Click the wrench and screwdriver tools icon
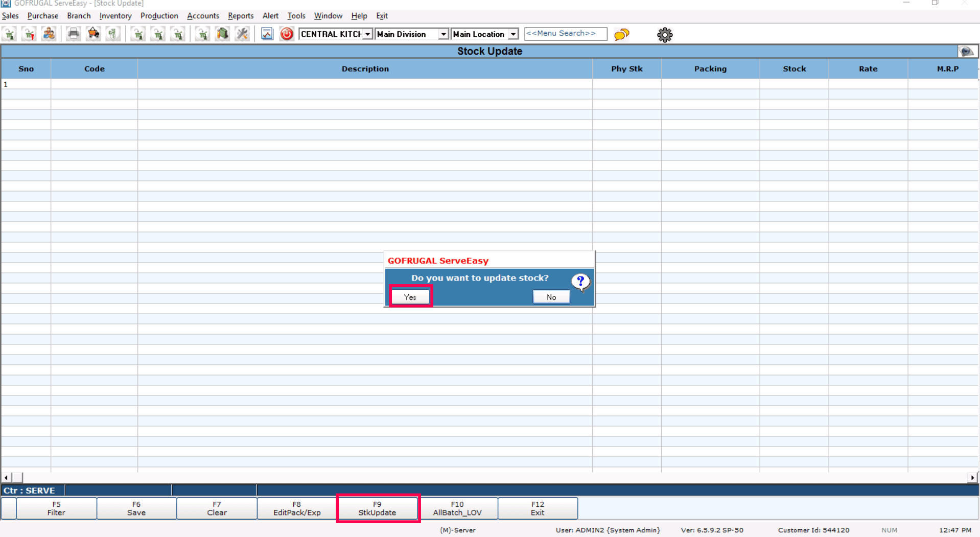The image size is (980, 537). tap(242, 34)
